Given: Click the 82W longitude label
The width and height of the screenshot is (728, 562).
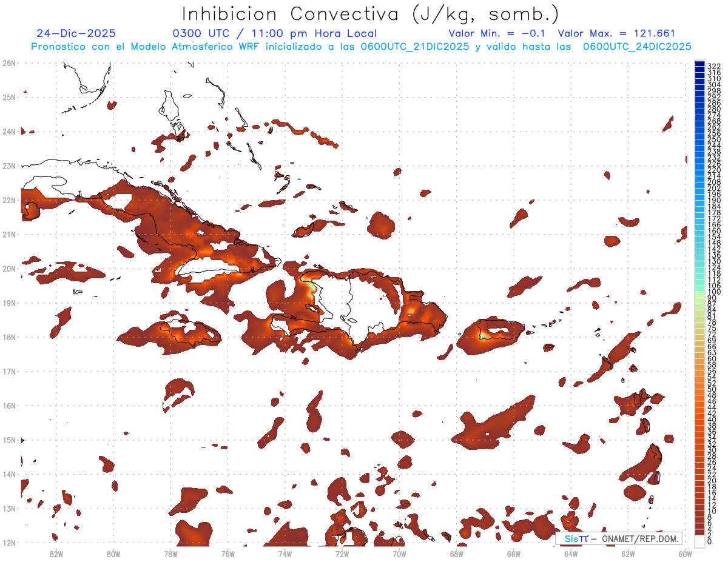Looking at the screenshot, I should (x=56, y=553).
